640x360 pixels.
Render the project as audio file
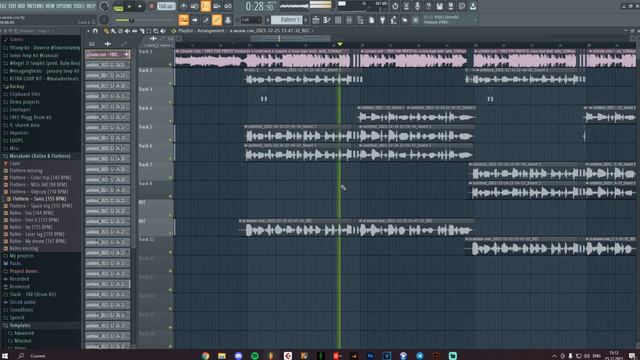pos(451,6)
